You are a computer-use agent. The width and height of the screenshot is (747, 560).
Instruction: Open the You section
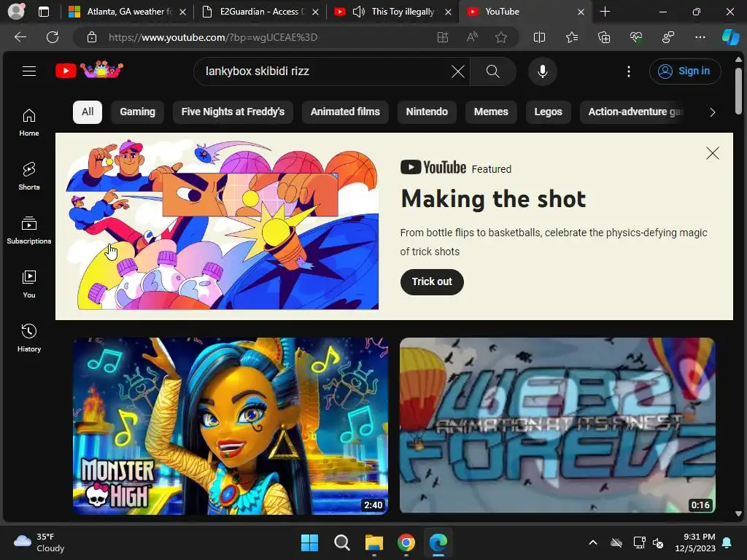[x=29, y=284]
